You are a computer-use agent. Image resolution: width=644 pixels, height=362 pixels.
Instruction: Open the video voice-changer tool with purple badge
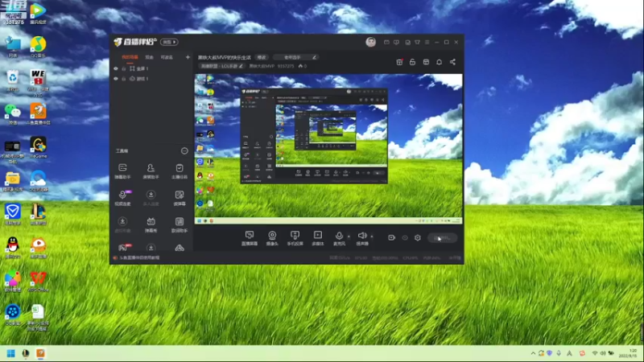122,198
